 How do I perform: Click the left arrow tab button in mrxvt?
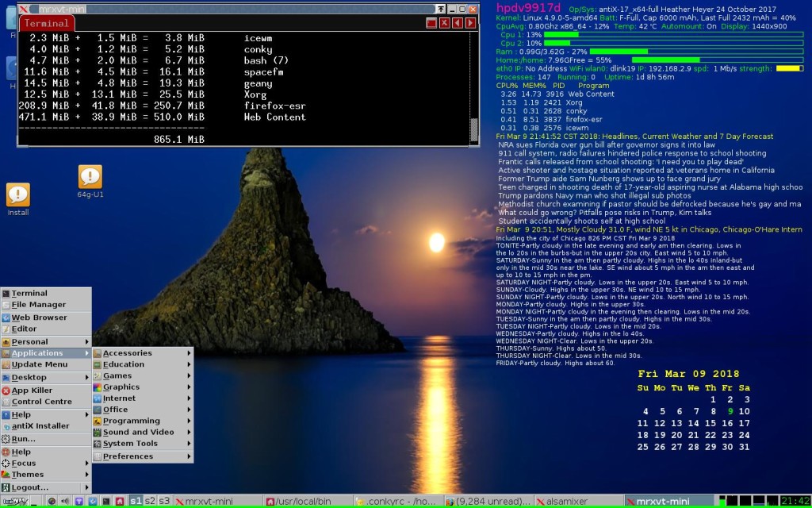(x=458, y=23)
